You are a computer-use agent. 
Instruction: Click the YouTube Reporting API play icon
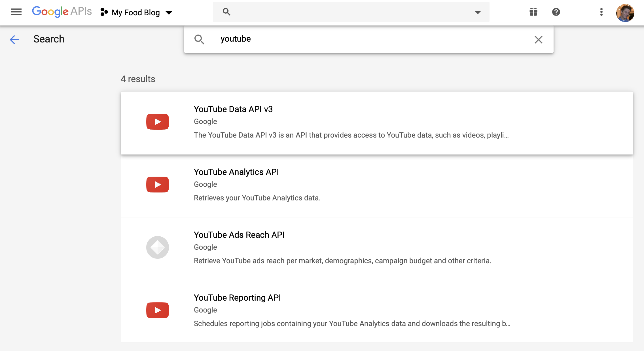158,310
